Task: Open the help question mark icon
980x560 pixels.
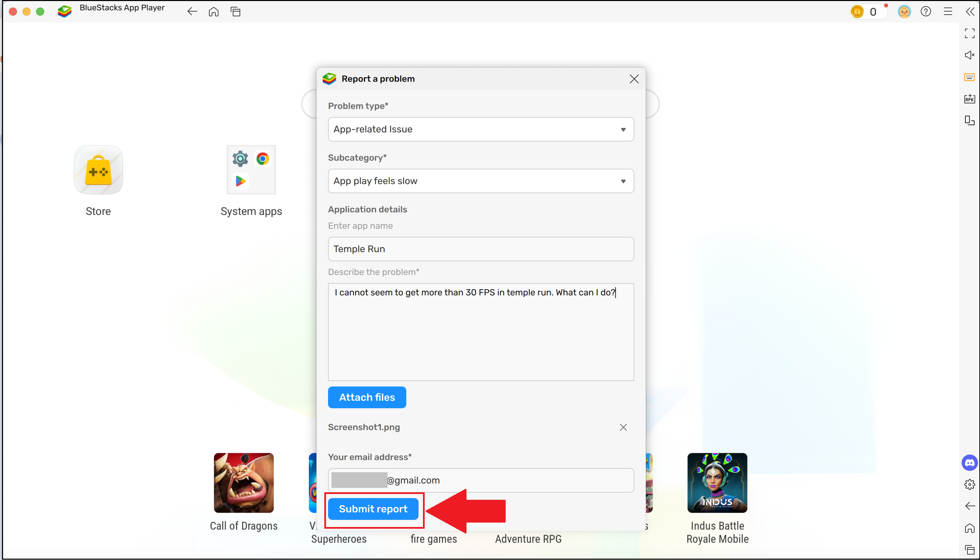Action: [926, 12]
